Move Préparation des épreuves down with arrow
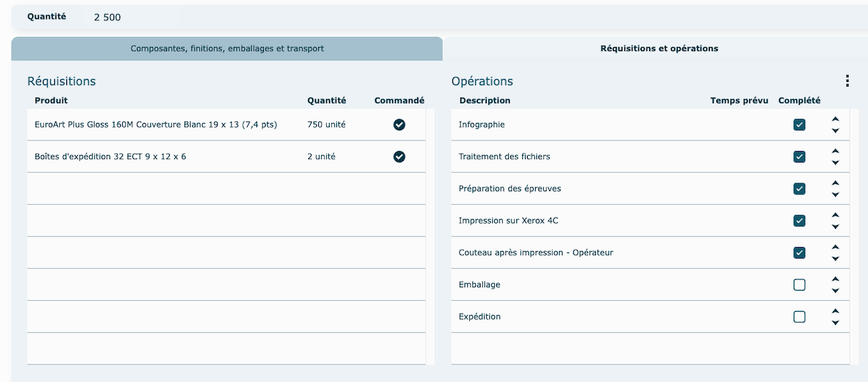This screenshot has height=382, width=868. 835,195
